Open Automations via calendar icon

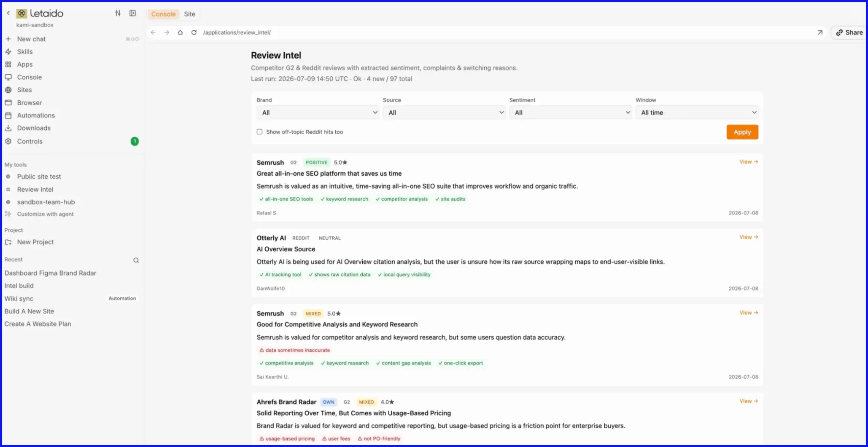(x=8, y=115)
